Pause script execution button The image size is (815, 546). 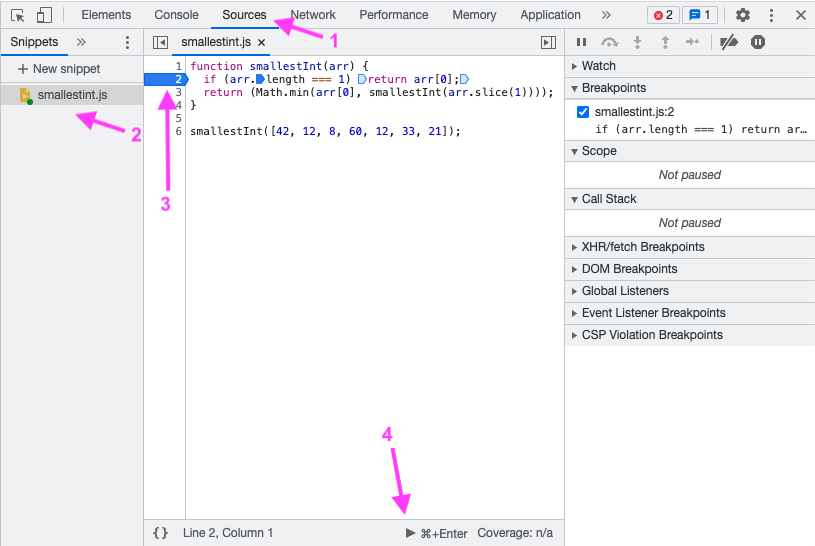tap(582, 42)
